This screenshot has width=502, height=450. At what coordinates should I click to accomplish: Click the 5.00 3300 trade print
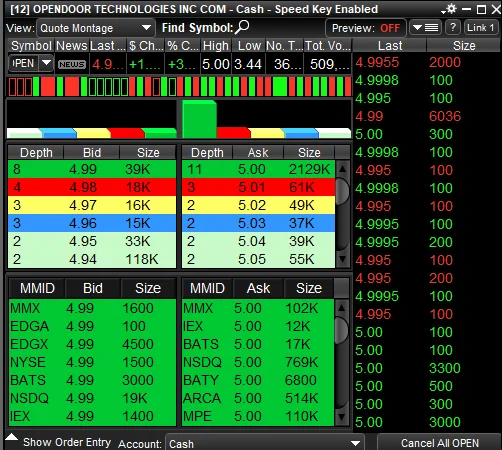(x=427, y=368)
